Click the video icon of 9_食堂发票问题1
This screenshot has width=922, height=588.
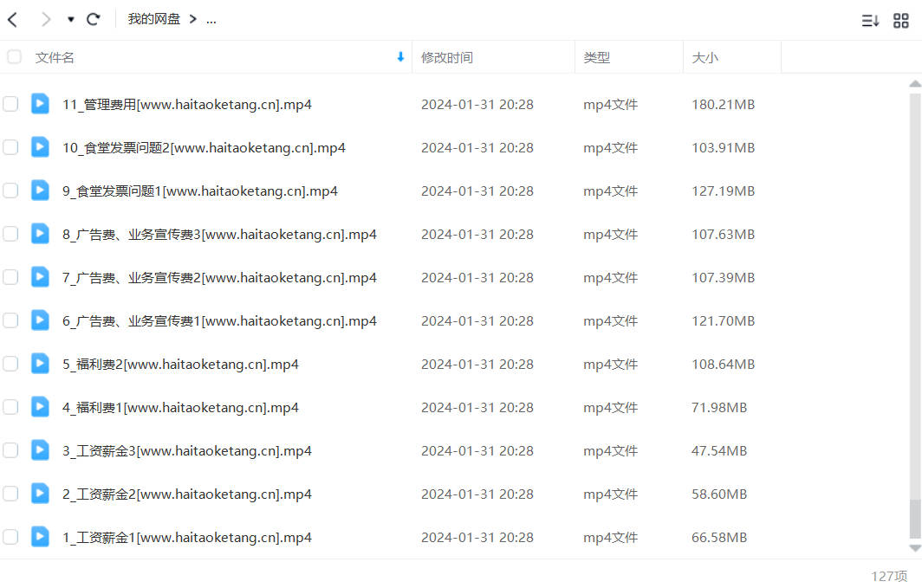point(40,191)
